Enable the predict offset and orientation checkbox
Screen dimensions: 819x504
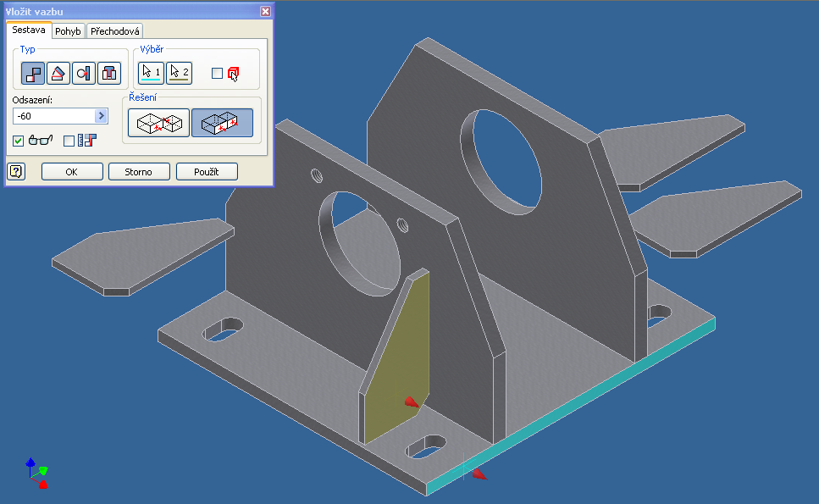(x=69, y=141)
